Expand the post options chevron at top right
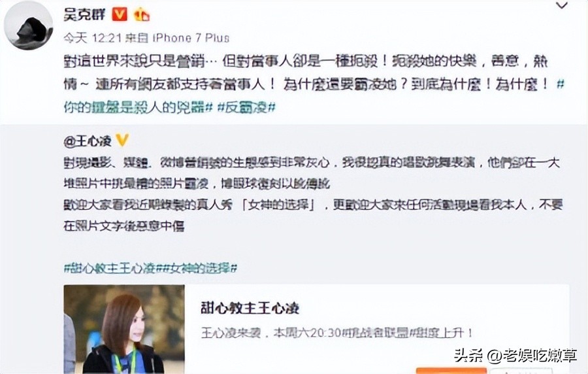This screenshot has height=374, width=588. point(561,6)
